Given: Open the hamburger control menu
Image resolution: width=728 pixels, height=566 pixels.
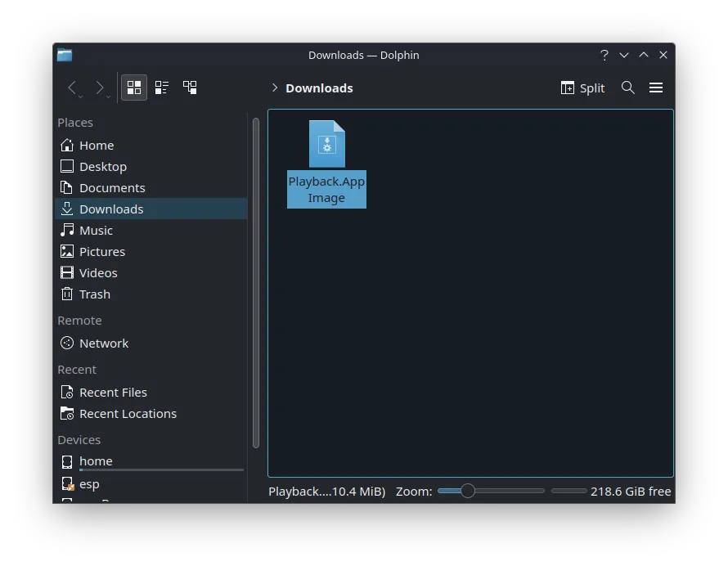Looking at the screenshot, I should (x=655, y=88).
